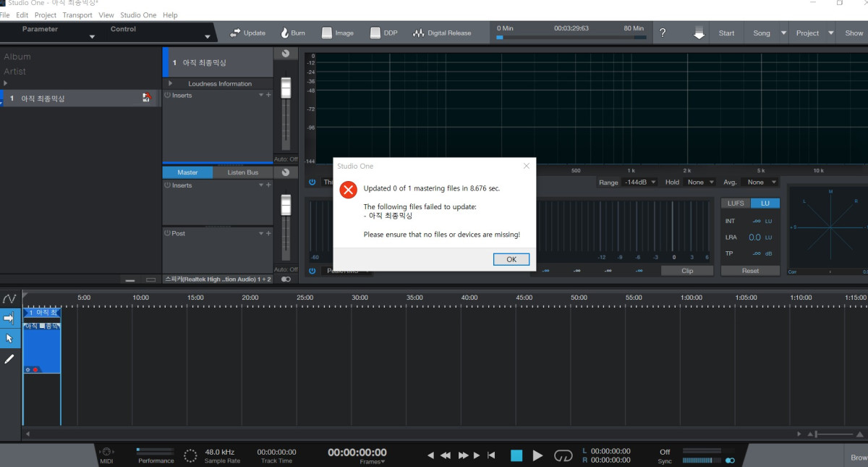The width and height of the screenshot is (868, 467).
Task: Open help with the question mark icon
Action: tap(663, 33)
